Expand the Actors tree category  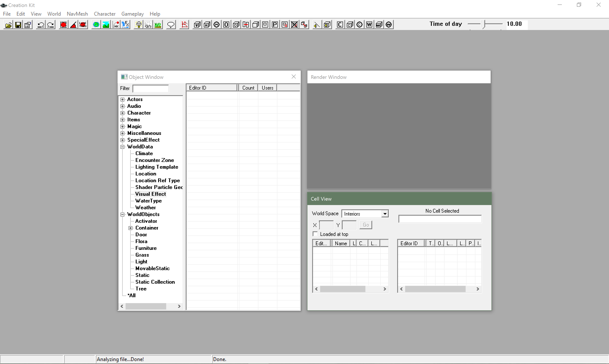coord(122,99)
